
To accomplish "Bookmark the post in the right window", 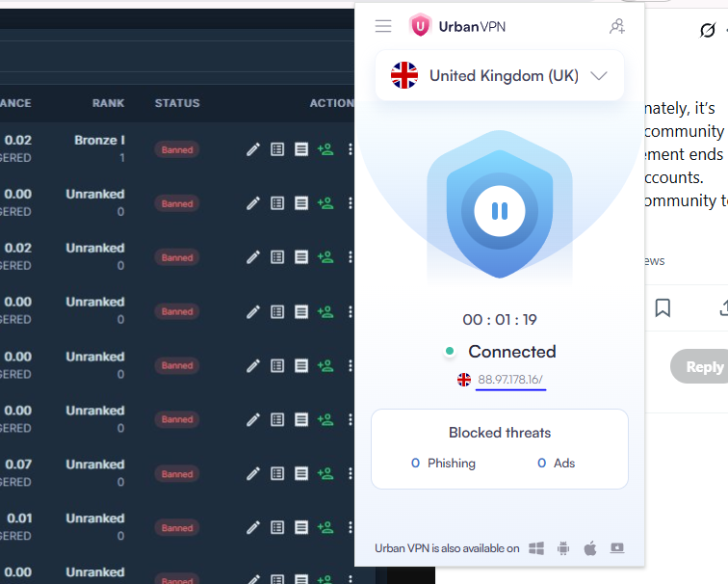I will click(x=663, y=307).
